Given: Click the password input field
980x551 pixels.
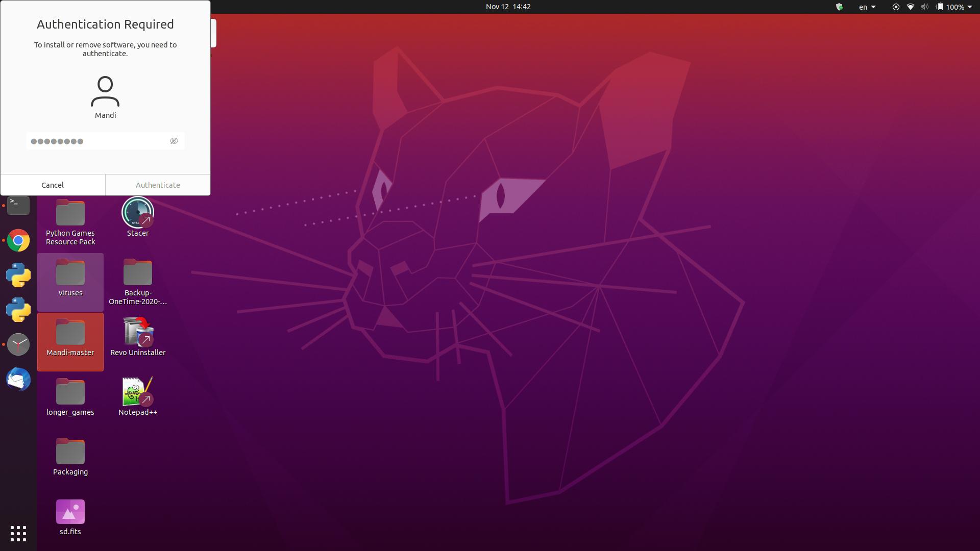Looking at the screenshot, I should click(x=97, y=141).
